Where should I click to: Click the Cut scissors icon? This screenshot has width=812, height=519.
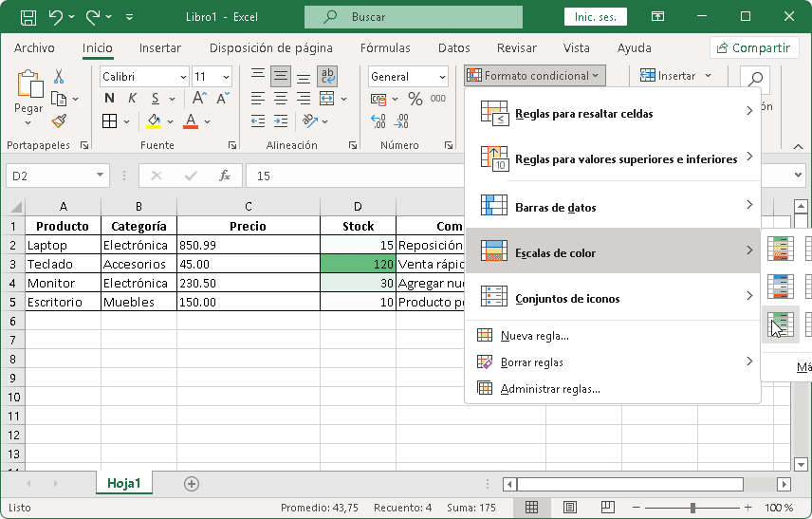pos(59,77)
